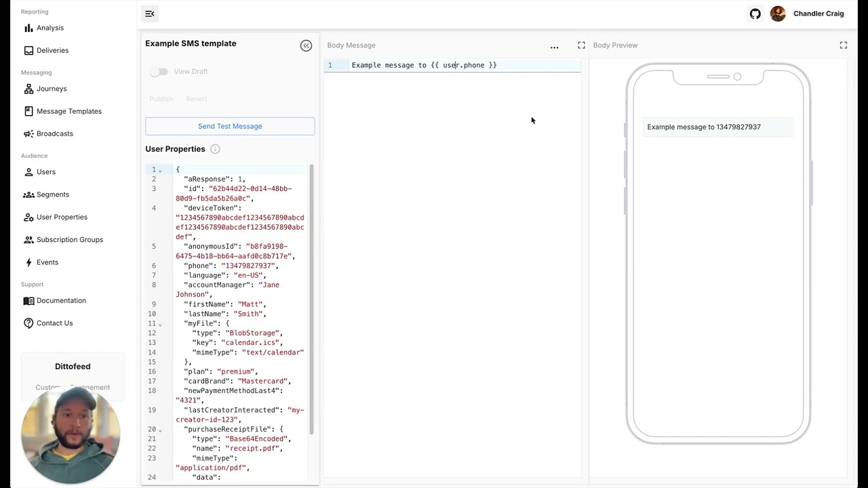Image resolution: width=868 pixels, height=488 pixels.
Task: Click the Broadcasts megaphone icon
Action: pos(28,134)
